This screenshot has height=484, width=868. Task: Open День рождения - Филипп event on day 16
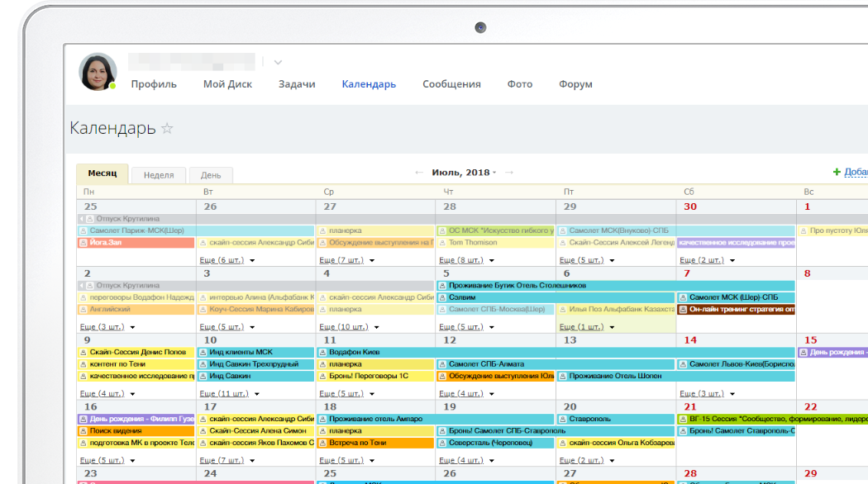tap(136, 420)
